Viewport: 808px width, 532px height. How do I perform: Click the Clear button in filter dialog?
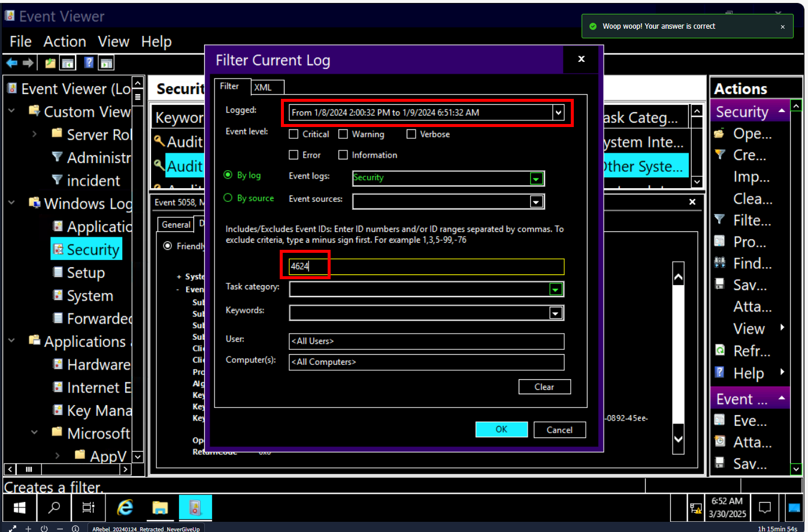tap(544, 387)
